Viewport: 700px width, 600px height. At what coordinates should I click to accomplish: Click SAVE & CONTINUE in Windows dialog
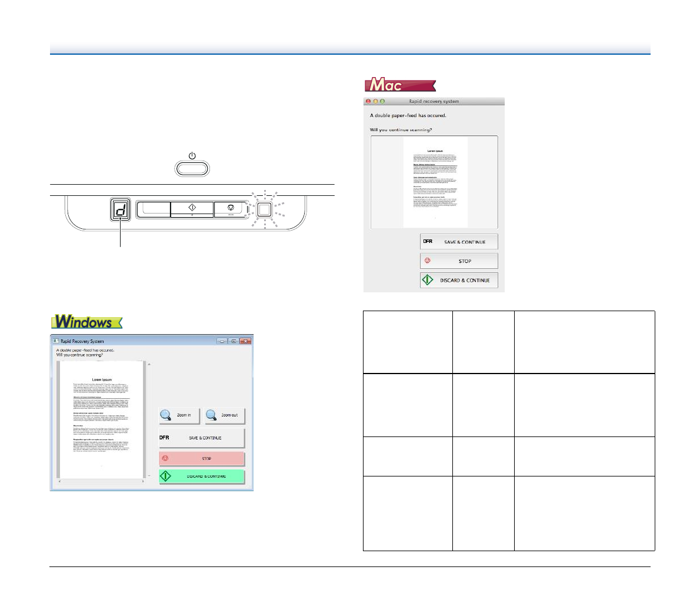click(202, 438)
